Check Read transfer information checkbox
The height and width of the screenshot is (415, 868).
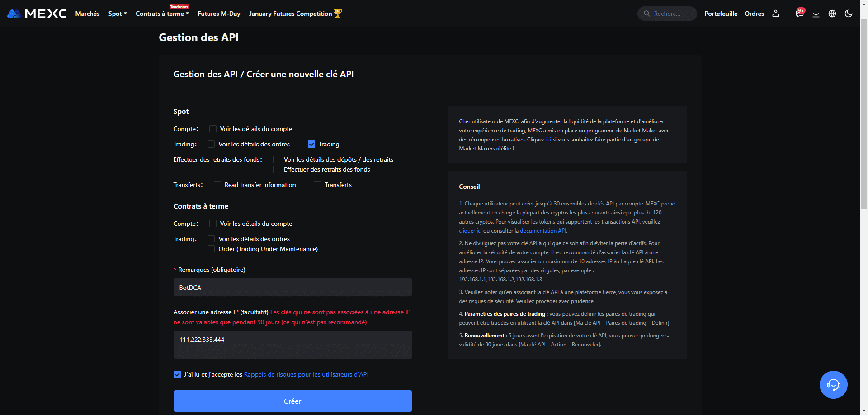coord(217,185)
